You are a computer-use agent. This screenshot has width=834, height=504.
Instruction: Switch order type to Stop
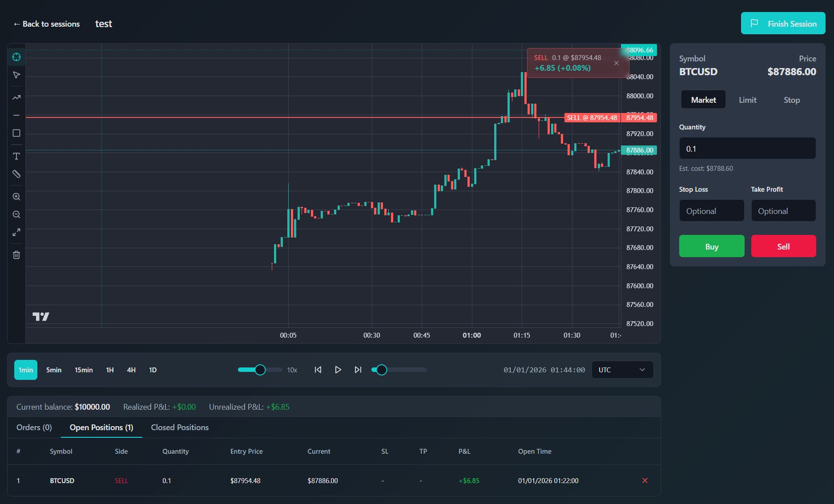tap(792, 100)
